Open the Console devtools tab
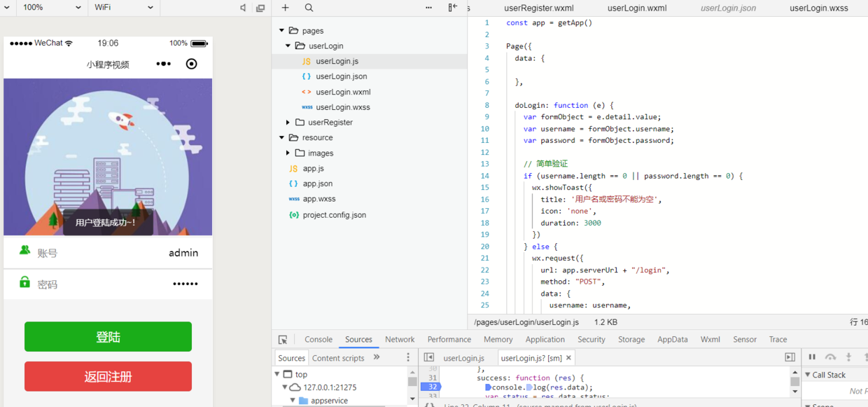 pos(318,340)
